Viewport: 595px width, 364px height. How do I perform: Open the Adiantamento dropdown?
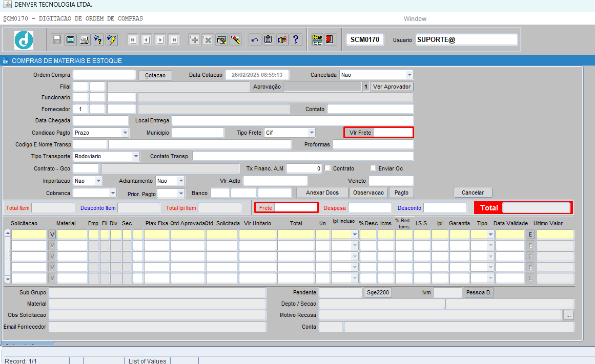[181, 181]
